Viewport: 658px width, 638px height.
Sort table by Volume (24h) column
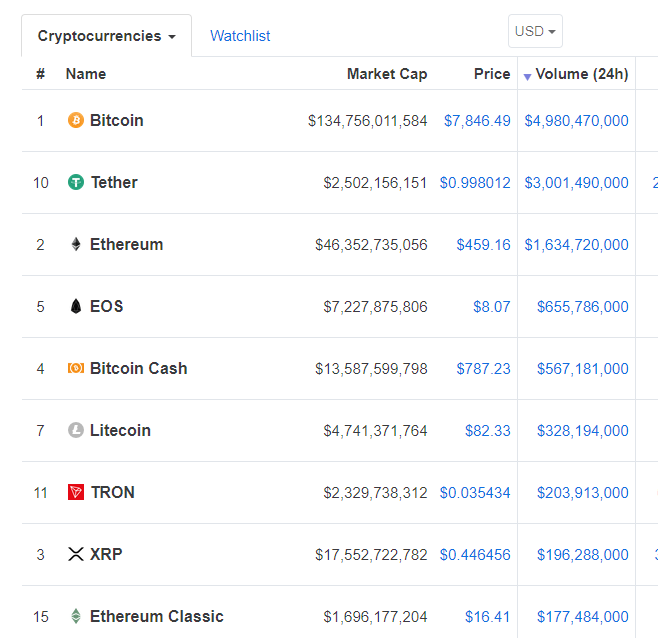[x=581, y=74]
